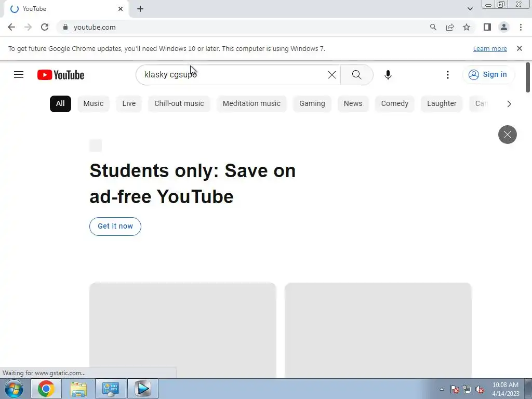Click the taskbar clock 10:08 AM

coord(505,385)
